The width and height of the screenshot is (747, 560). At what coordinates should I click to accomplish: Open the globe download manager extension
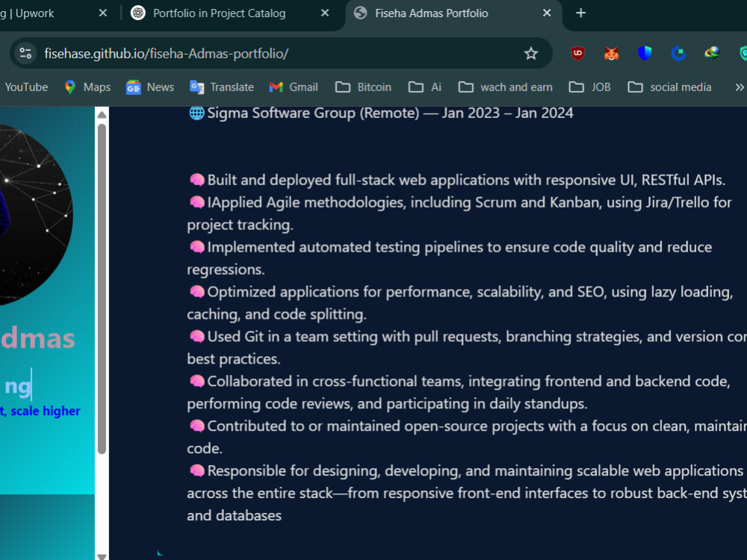click(712, 53)
